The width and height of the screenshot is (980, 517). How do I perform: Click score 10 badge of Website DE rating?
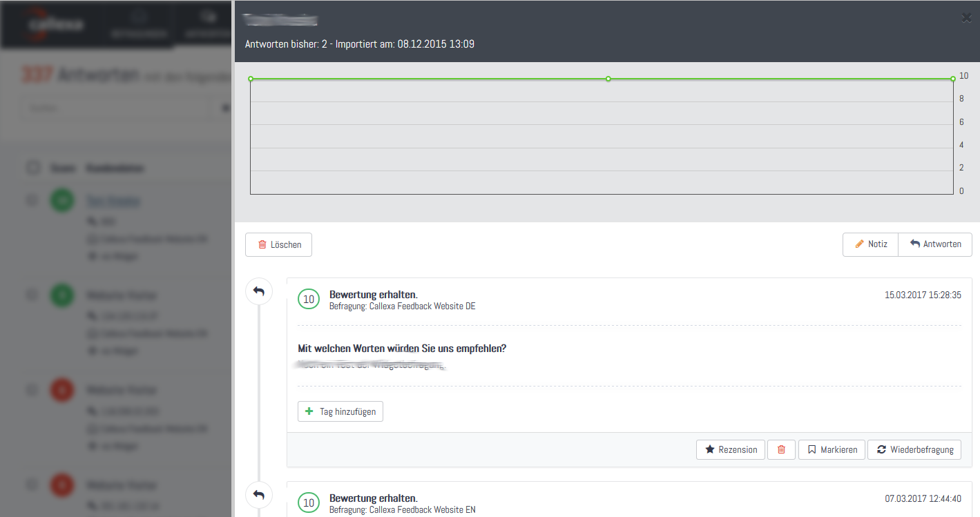[309, 300]
